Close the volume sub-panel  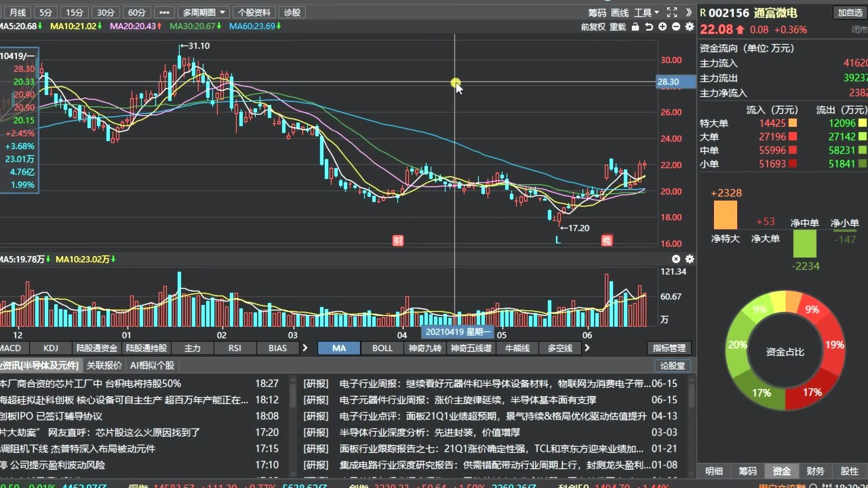coord(676,259)
